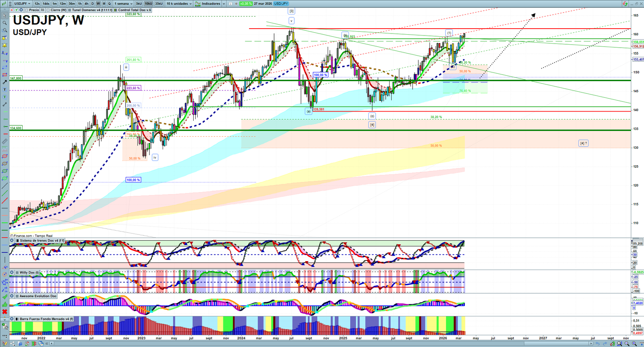Switch to the 1h timeframe
Viewport: 644px width, 347px height.
coord(80,4)
